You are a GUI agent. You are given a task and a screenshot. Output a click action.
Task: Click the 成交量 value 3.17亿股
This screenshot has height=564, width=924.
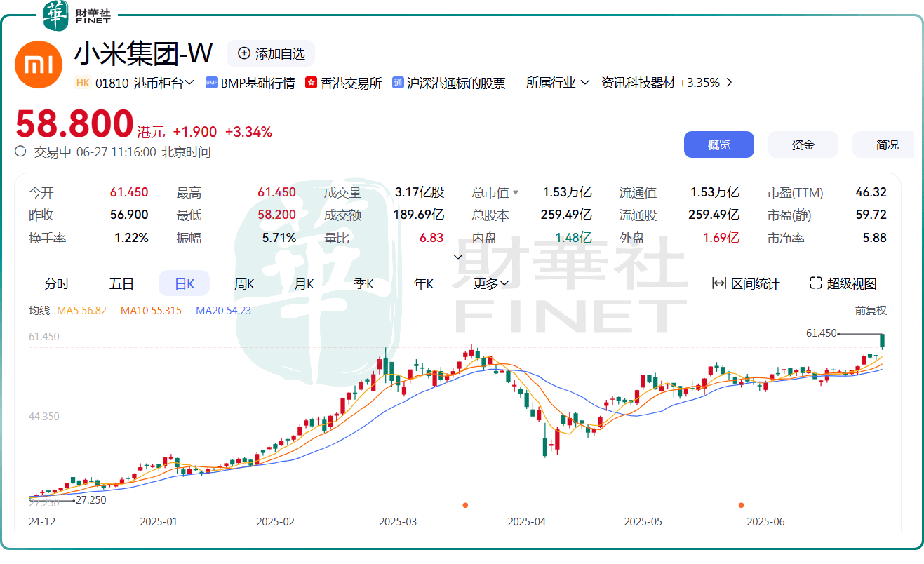420,193
